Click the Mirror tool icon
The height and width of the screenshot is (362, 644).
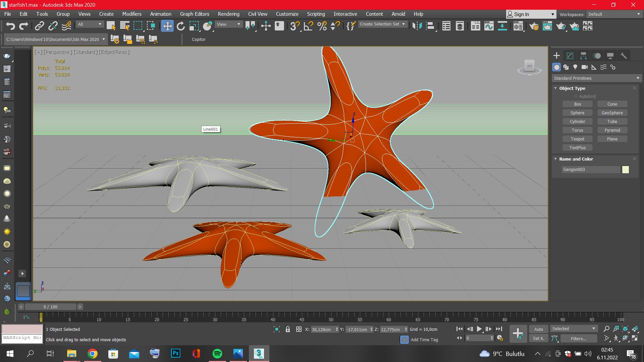pos(417,26)
